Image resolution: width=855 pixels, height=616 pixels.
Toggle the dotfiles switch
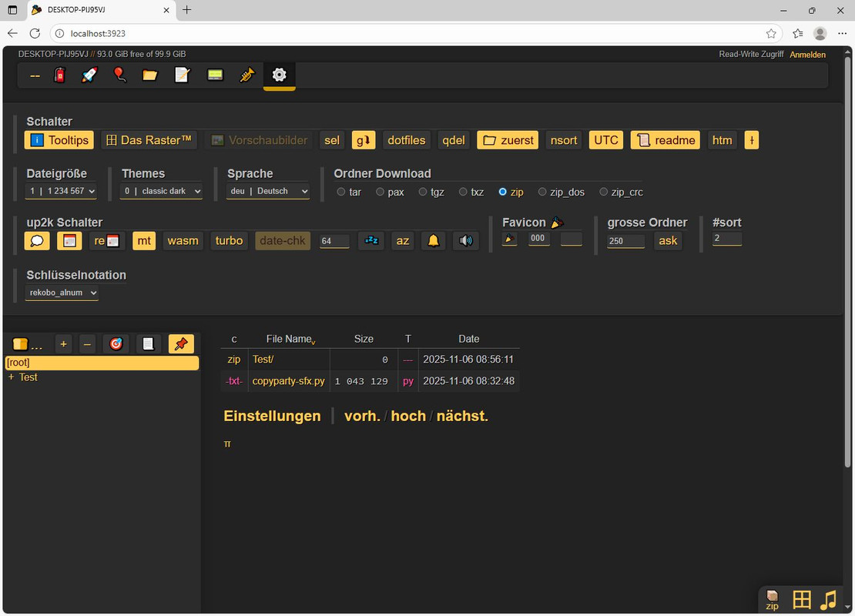tap(406, 140)
